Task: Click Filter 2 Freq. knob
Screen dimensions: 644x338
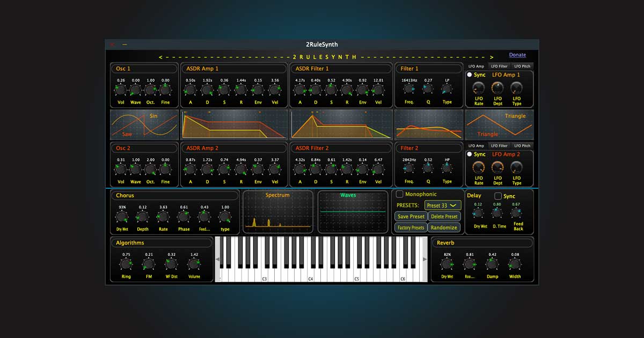Action: pos(409,168)
